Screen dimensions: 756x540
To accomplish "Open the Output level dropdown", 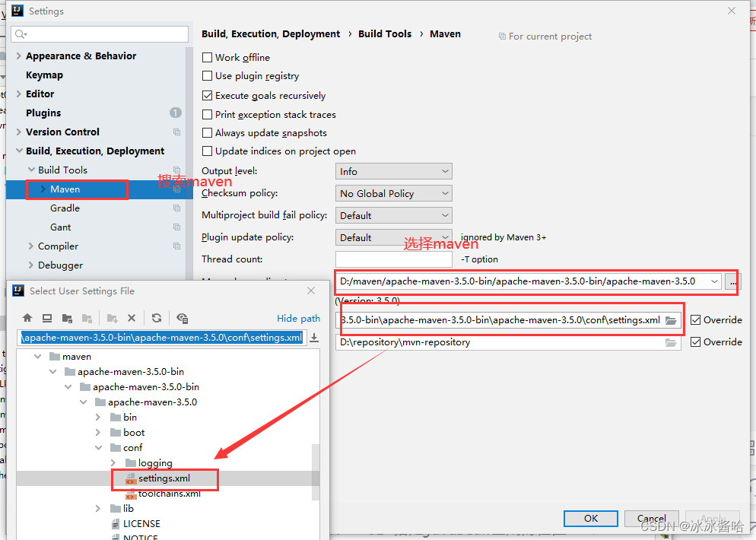I will 393,171.
